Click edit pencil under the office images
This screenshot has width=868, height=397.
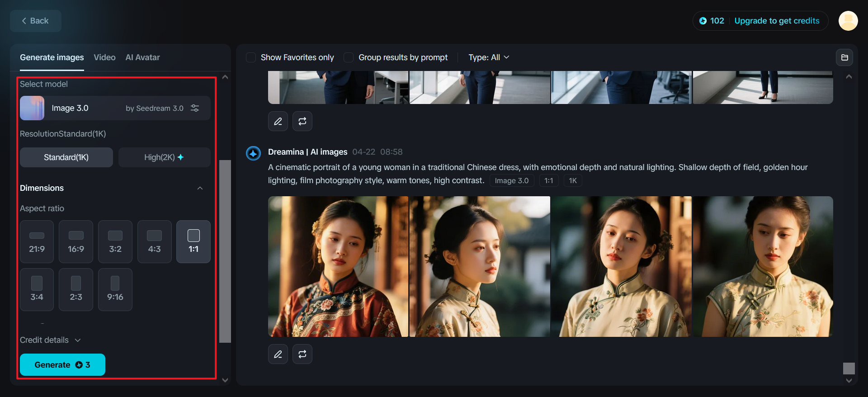click(x=278, y=121)
